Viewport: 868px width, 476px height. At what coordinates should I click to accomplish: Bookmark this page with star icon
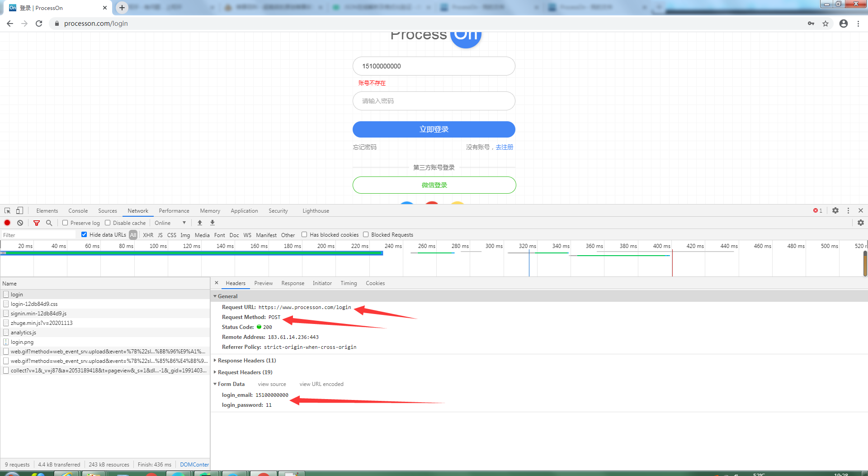826,24
